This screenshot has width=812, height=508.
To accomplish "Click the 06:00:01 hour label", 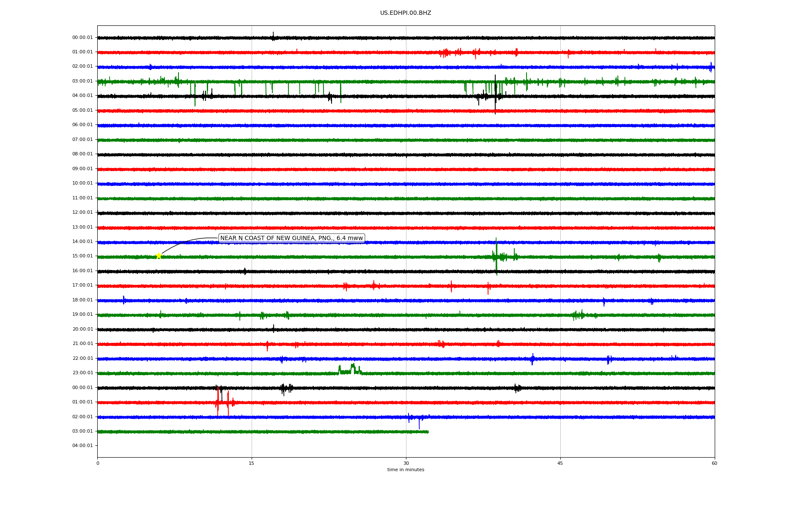I will point(82,125).
